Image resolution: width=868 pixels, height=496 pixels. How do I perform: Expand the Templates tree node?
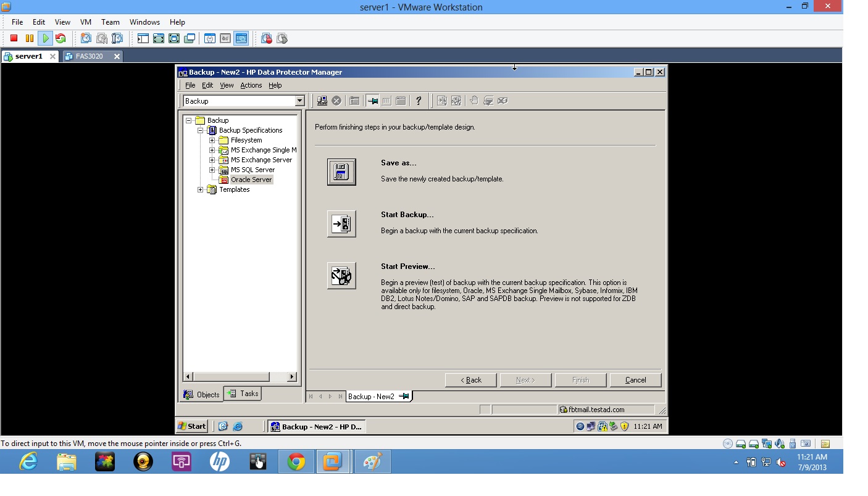[x=199, y=189]
